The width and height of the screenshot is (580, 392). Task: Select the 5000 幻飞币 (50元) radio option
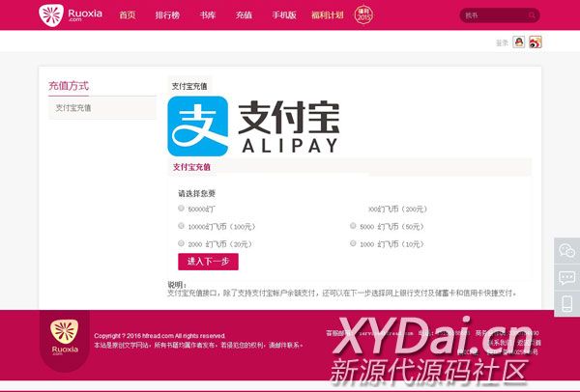coord(353,226)
